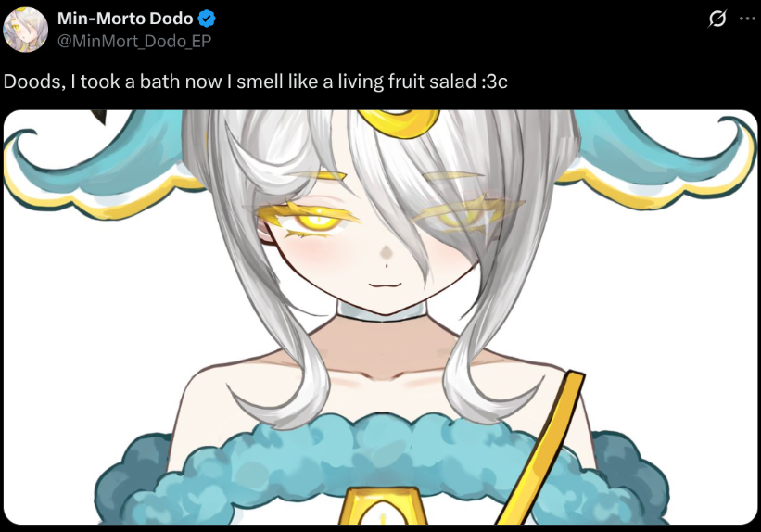The image size is (761, 532).
Task: Click the blue verified checkmark badge
Action: pos(209,19)
